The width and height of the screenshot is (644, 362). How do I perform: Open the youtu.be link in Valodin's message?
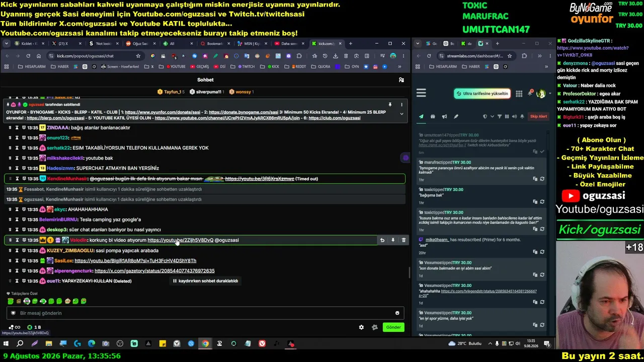[x=180, y=240]
